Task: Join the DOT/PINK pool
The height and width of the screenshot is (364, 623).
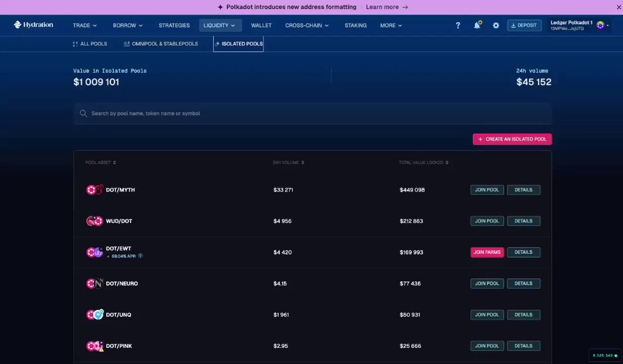Action: pyautogui.click(x=487, y=346)
